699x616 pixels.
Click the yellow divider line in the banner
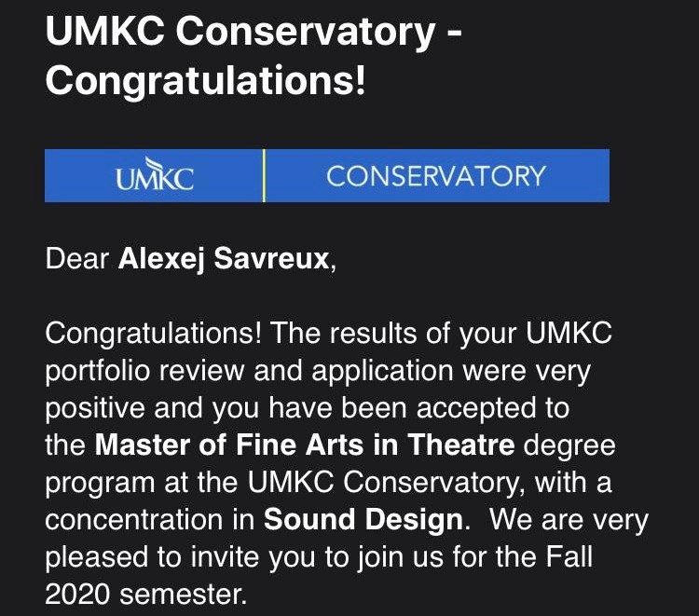(265, 175)
